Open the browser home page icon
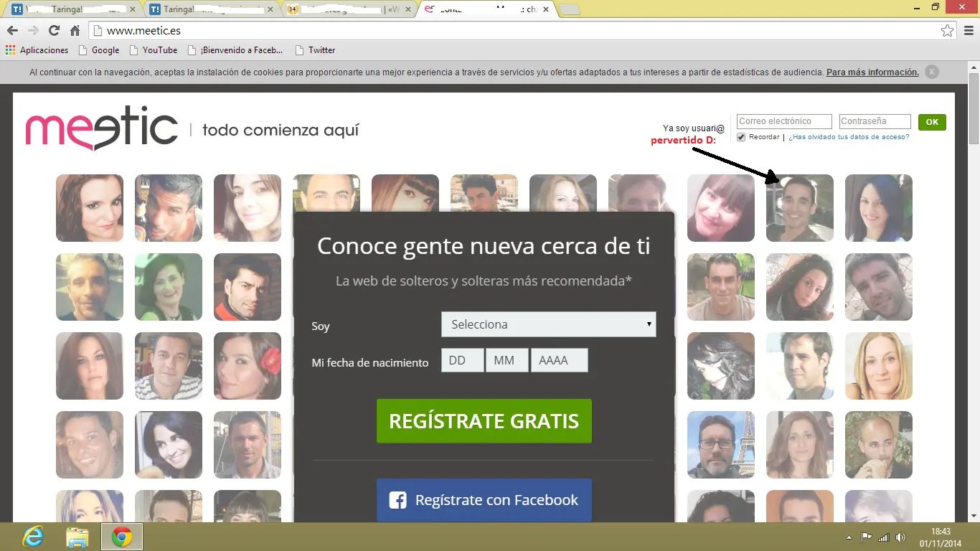Image resolution: width=980 pixels, height=551 pixels. tap(75, 31)
